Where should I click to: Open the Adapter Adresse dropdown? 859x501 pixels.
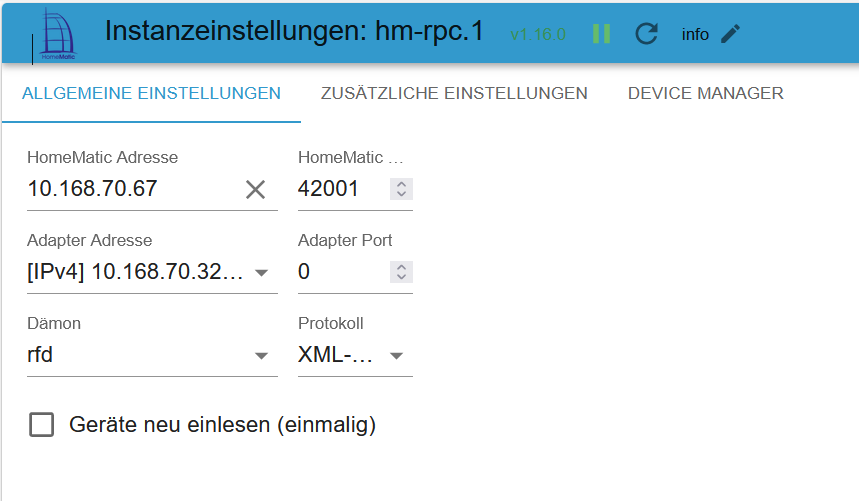(152, 272)
